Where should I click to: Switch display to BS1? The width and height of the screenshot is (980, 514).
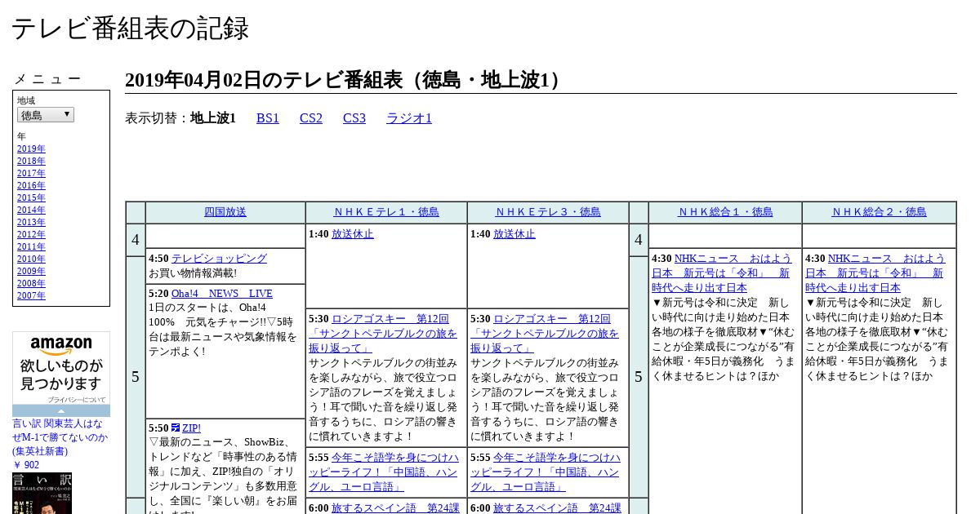268,118
